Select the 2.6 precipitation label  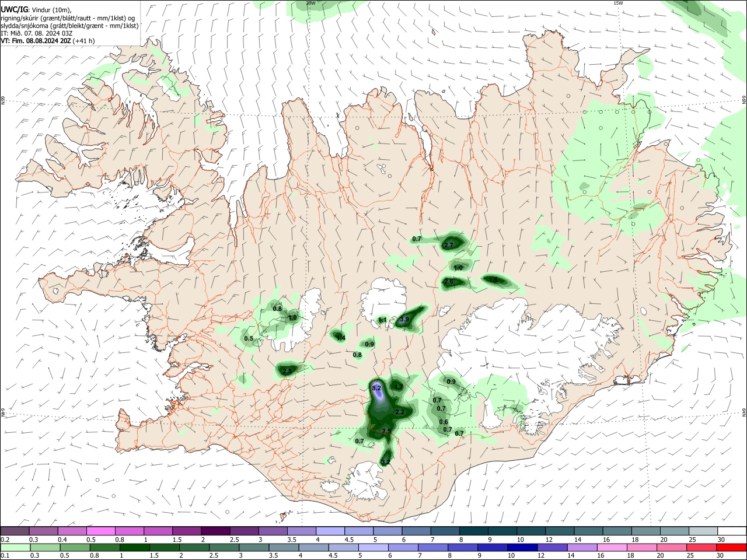coord(449,282)
